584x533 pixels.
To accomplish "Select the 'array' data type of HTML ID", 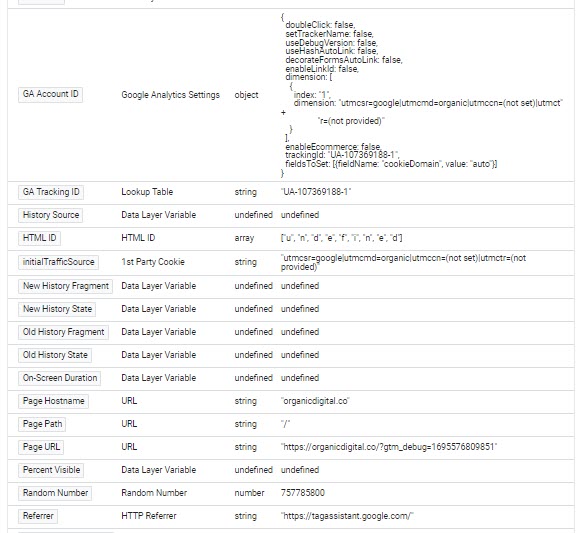I will [244, 238].
